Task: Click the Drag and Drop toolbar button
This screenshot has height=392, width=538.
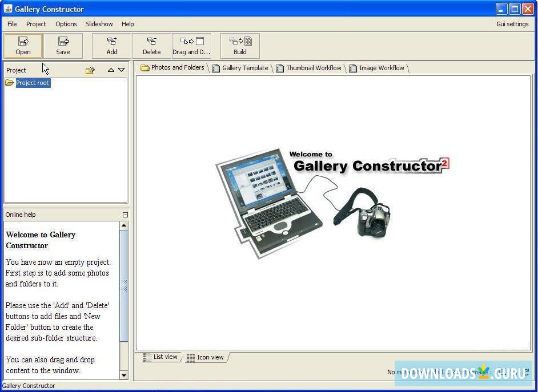Action: tap(191, 46)
